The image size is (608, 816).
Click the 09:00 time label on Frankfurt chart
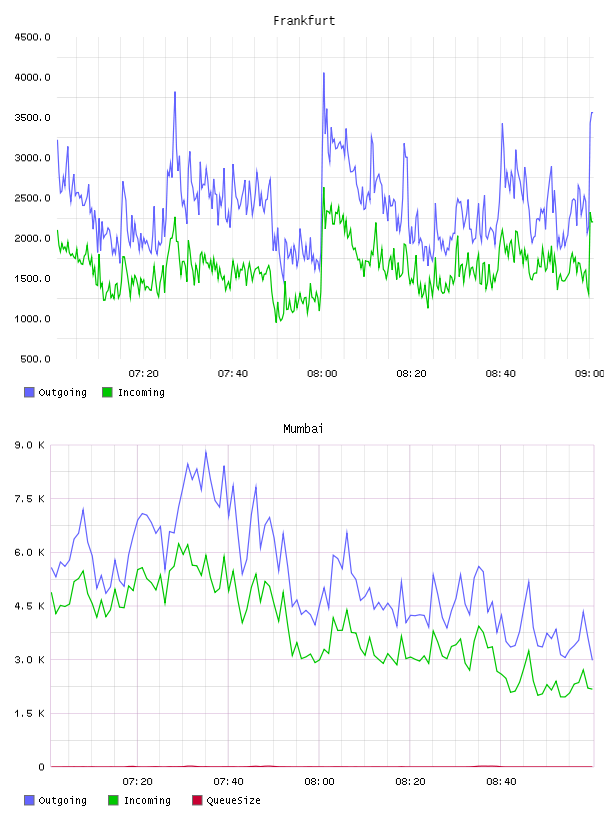tap(590, 374)
